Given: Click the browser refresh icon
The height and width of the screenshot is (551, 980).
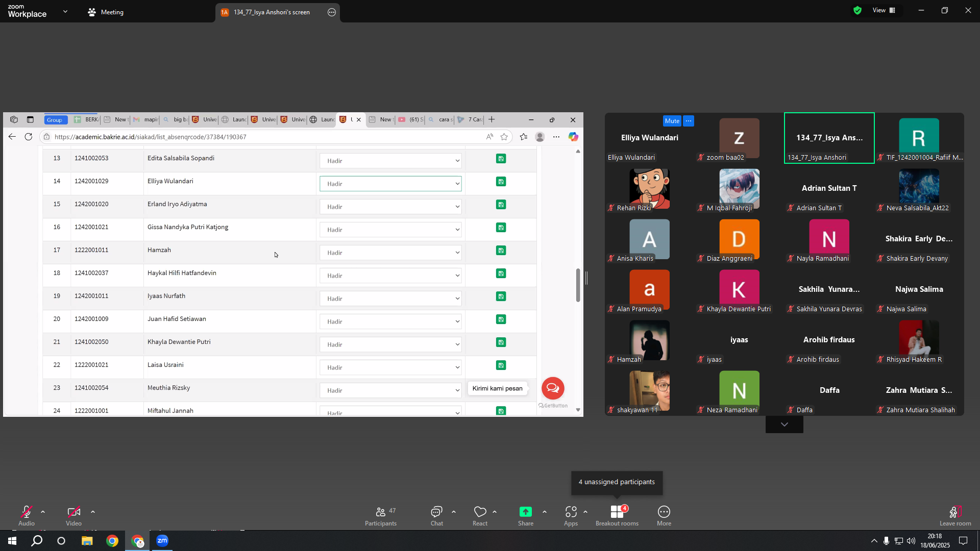Looking at the screenshot, I should (x=29, y=137).
